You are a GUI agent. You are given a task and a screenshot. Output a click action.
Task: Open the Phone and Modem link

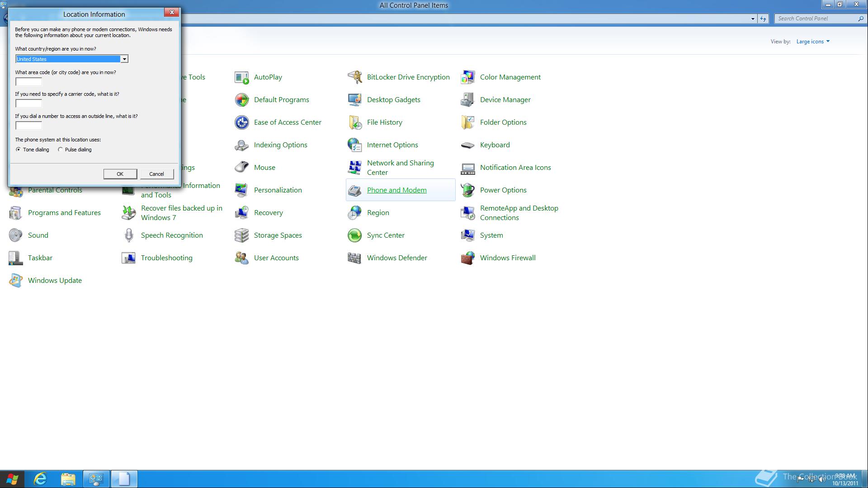pos(396,190)
